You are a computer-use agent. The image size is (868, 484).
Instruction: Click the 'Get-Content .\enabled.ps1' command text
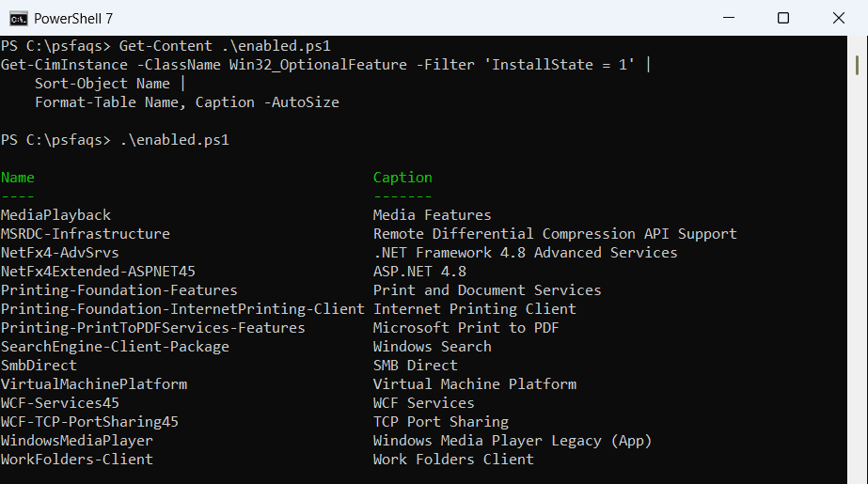(225, 46)
